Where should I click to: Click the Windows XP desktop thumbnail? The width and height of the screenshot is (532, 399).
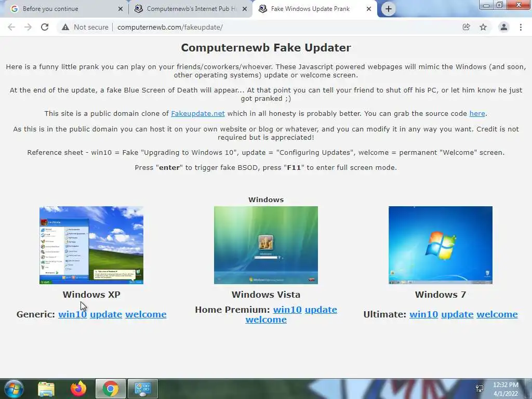click(x=91, y=245)
